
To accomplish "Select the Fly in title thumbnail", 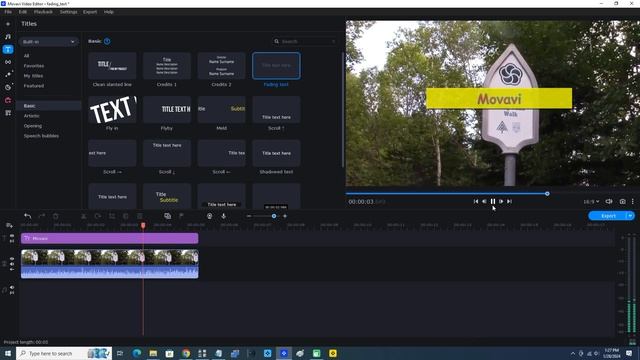I will coord(112,109).
